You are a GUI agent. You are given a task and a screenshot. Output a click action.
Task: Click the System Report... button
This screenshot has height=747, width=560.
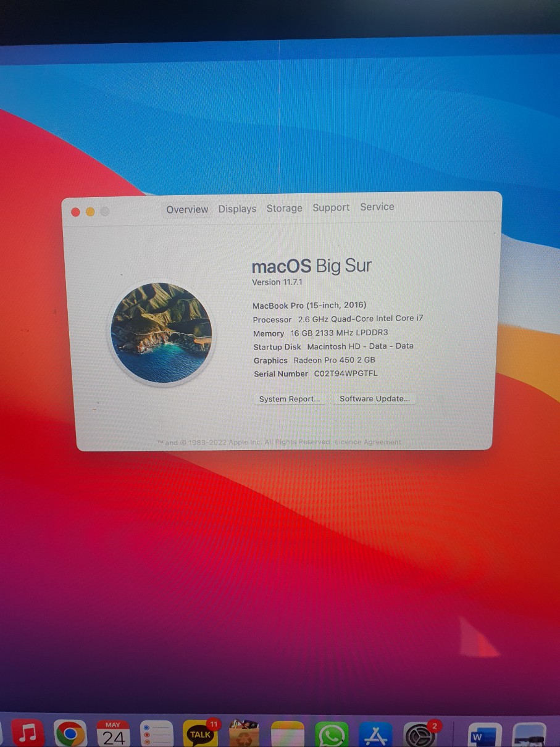290,399
